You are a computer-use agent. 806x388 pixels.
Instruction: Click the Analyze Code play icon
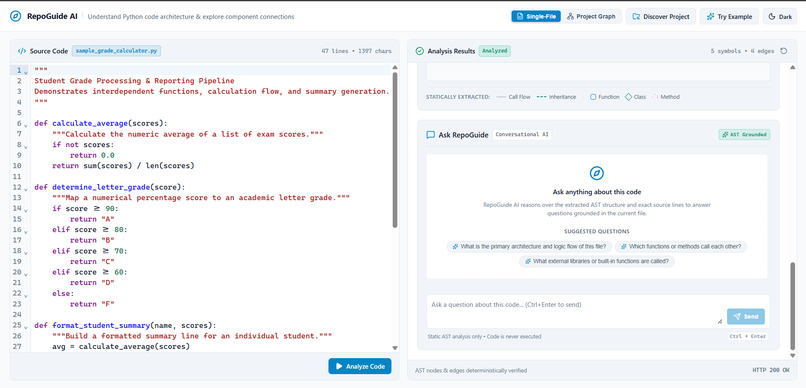coord(339,366)
